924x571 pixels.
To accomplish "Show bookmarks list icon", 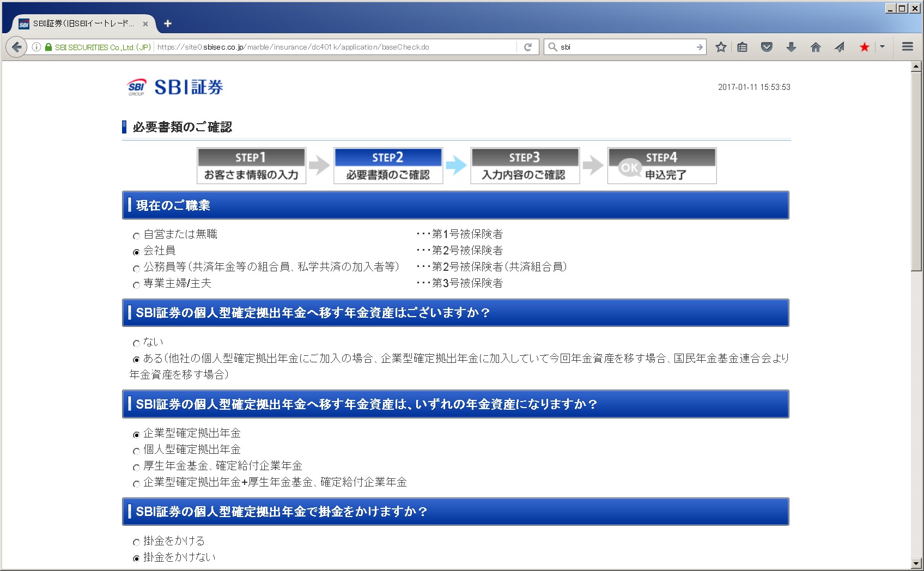I will pyautogui.click(x=742, y=47).
